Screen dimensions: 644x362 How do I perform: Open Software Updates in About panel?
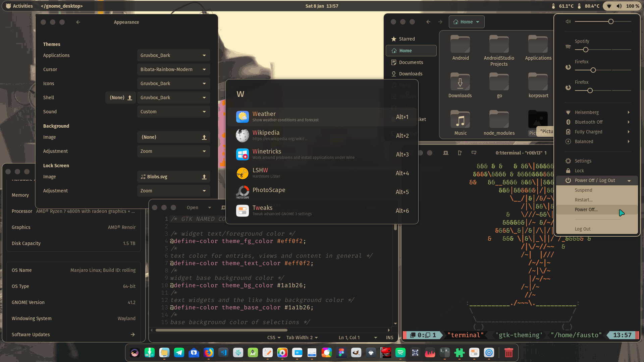(x=73, y=335)
